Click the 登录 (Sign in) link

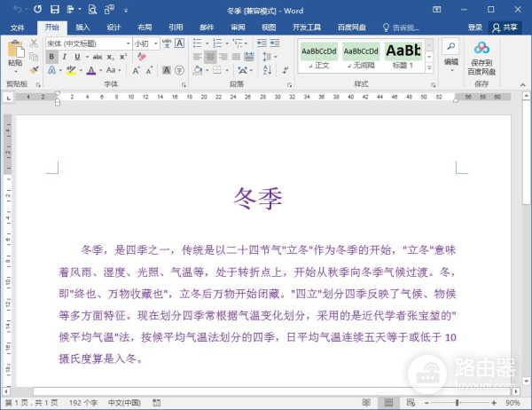tap(475, 27)
